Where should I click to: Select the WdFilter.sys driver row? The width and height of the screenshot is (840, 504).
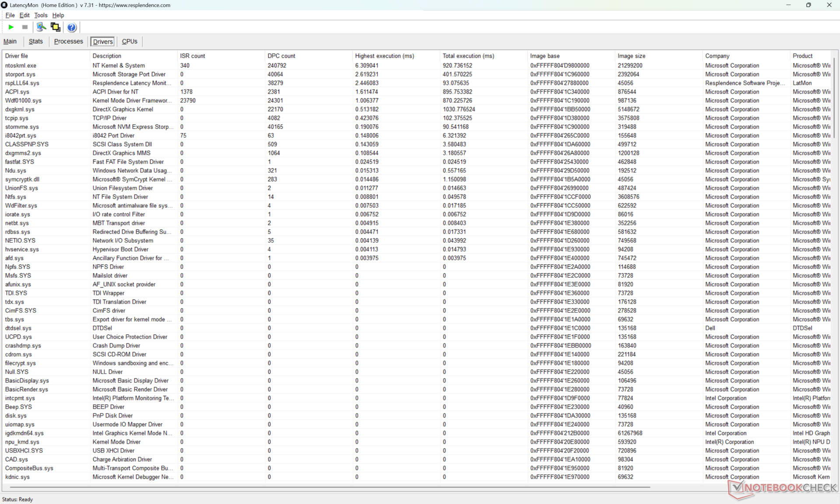(416, 206)
